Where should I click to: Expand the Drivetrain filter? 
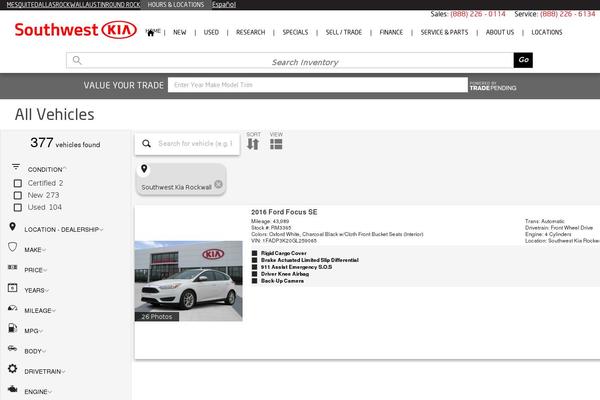coord(44,371)
